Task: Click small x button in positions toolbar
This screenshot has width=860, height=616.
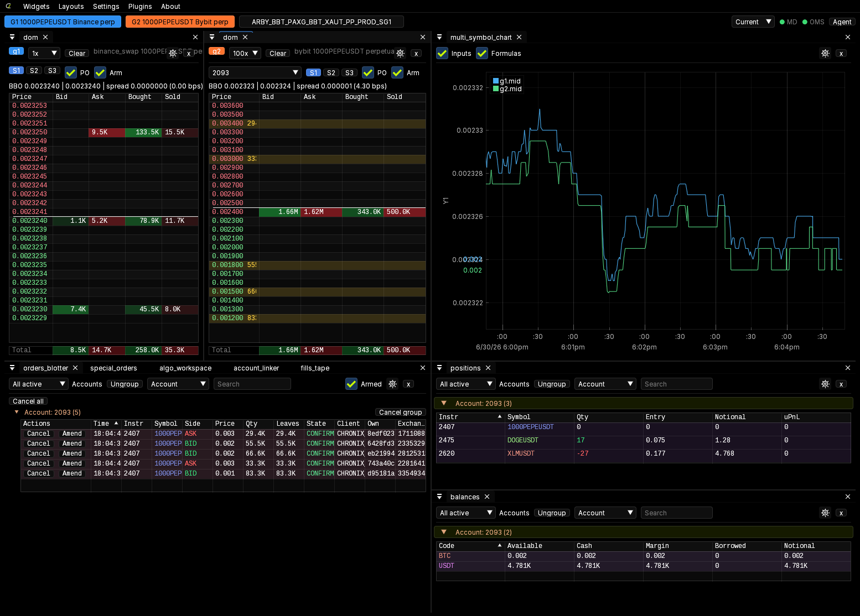Action: pyautogui.click(x=841, y=384)
